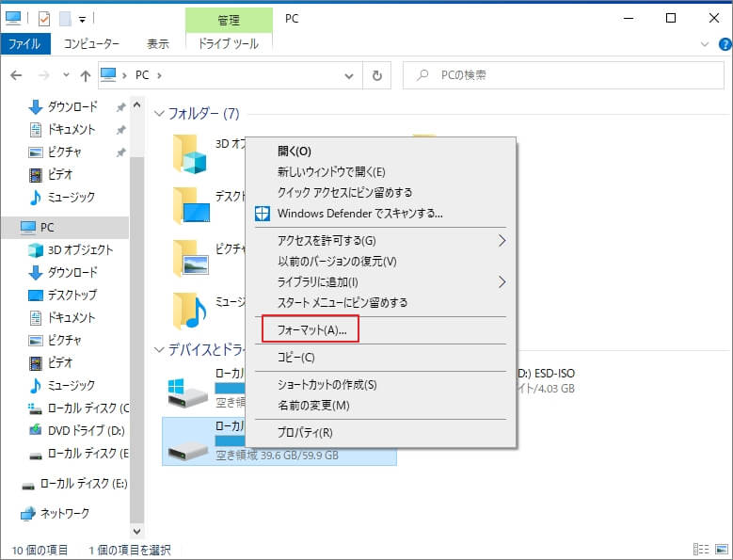The height and width of the screenshot is (560, 733).
Task: Select Format (A)... in context menu
Action: [x=311, y=330]
